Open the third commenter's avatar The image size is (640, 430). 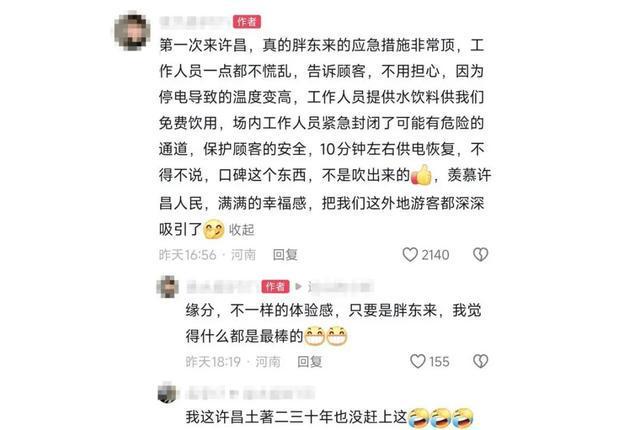[167, 392]
